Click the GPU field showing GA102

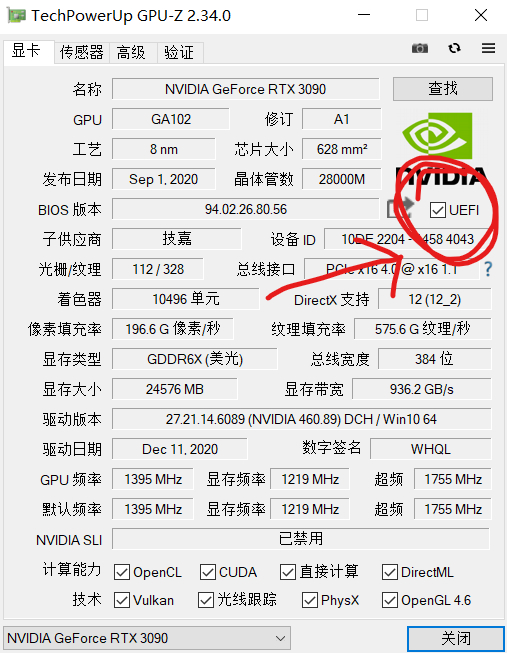171,119
